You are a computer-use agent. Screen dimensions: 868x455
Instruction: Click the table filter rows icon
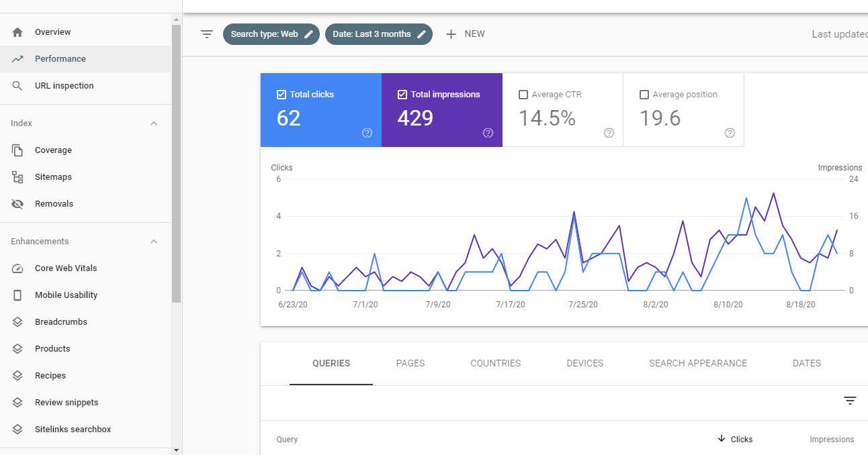(850, 401)
